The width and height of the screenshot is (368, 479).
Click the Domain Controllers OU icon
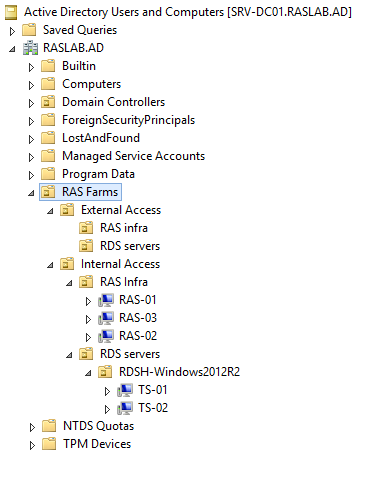pyautogui.click(x=48, y=102)
